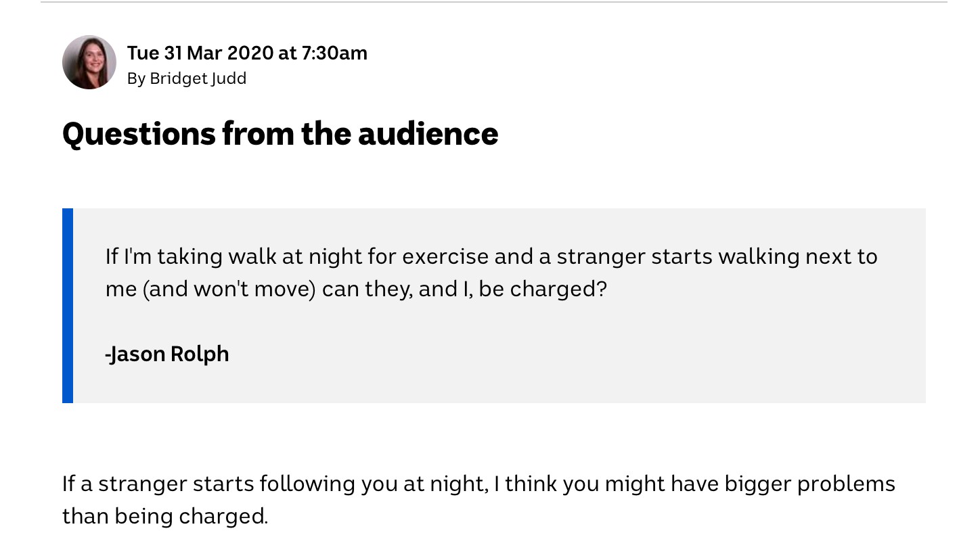This screenshot has height=556, width=980.
Task: Click the quote line starting me (and won't move)
Action: [x=357, y=289]
